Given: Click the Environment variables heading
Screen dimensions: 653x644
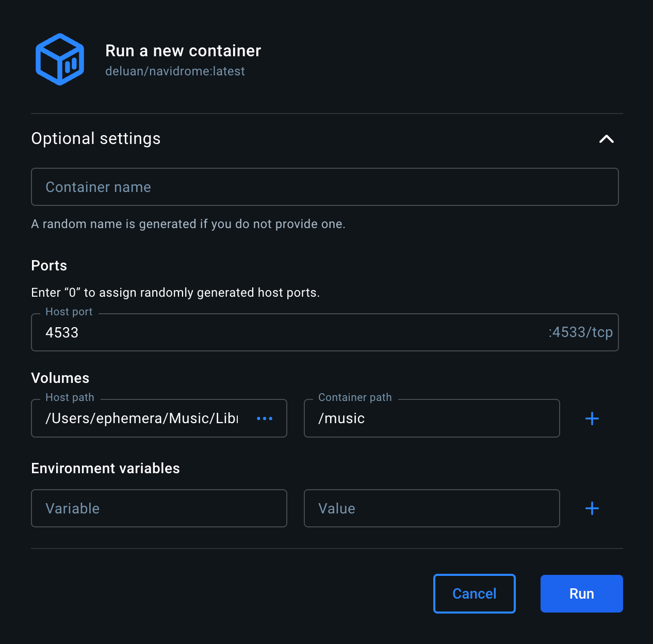Looking at the screenshot, I should [x=105, y=468].
